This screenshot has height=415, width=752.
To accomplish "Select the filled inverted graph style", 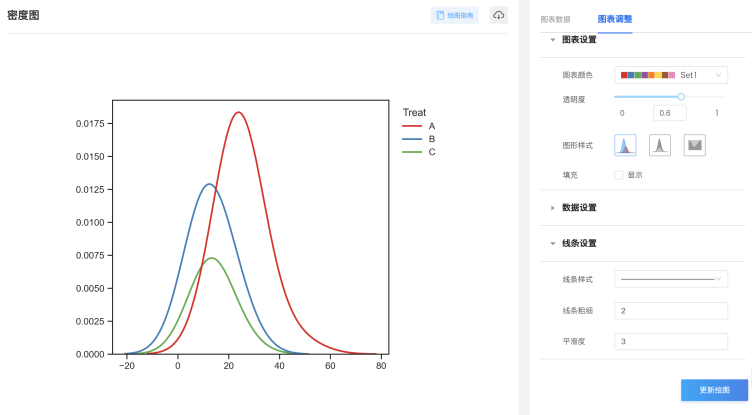I will pos(695,145).
